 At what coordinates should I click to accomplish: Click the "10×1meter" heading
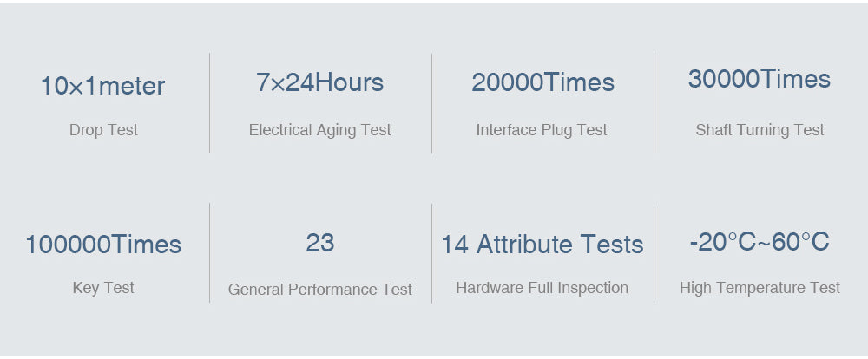point(102,86)
